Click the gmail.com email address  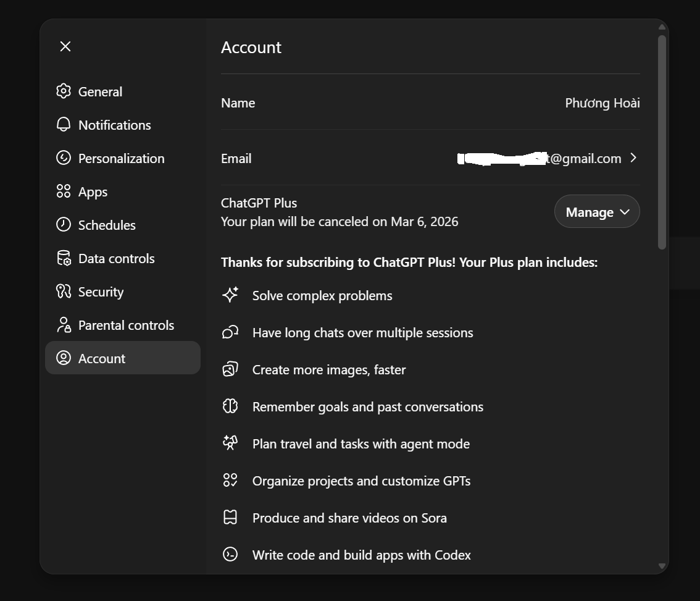540,159
